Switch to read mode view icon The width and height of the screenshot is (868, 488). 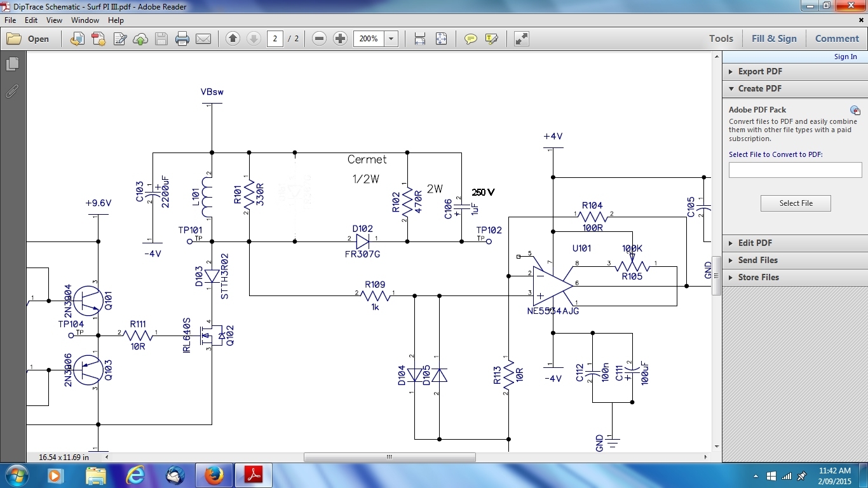click(522, 39)
